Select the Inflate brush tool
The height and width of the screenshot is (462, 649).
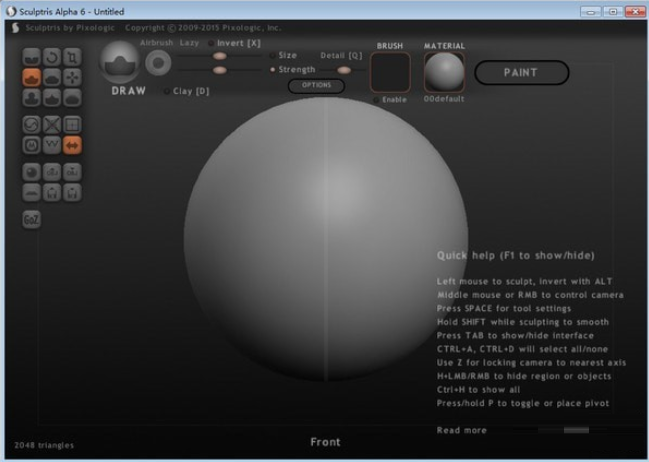(31, 98)
